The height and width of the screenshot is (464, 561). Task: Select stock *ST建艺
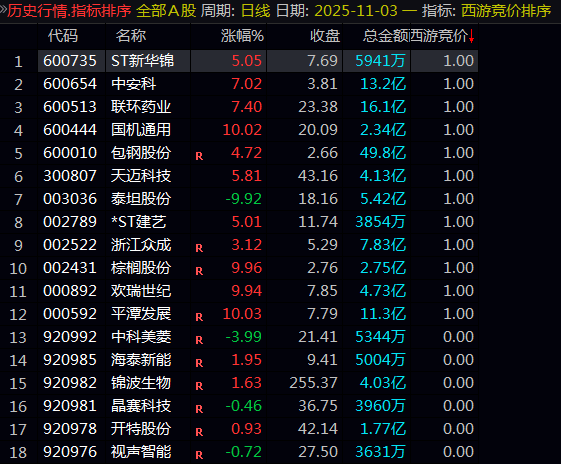tap(139, 222)
